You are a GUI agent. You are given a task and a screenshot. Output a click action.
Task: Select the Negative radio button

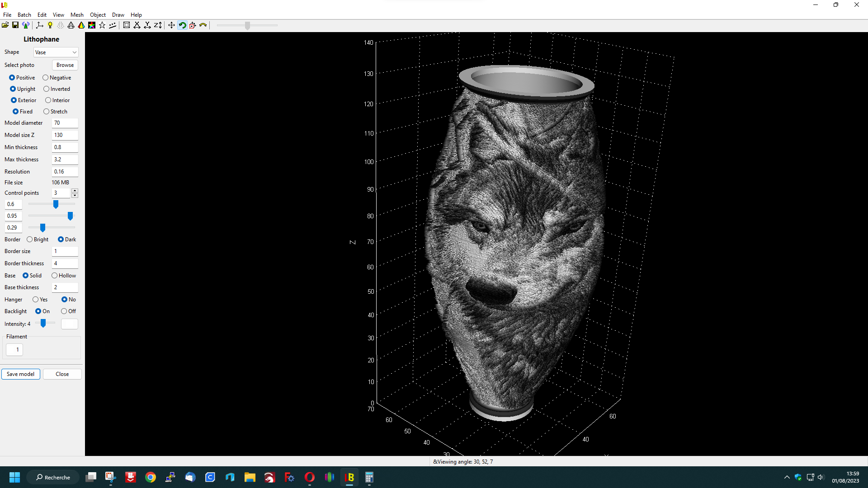click(x=46, y=78)
